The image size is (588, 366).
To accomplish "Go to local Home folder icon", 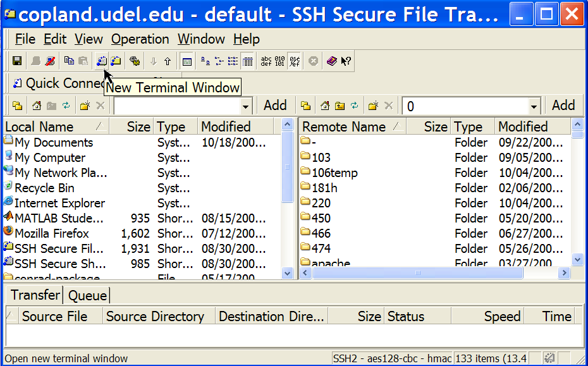I will pos(37,106).
